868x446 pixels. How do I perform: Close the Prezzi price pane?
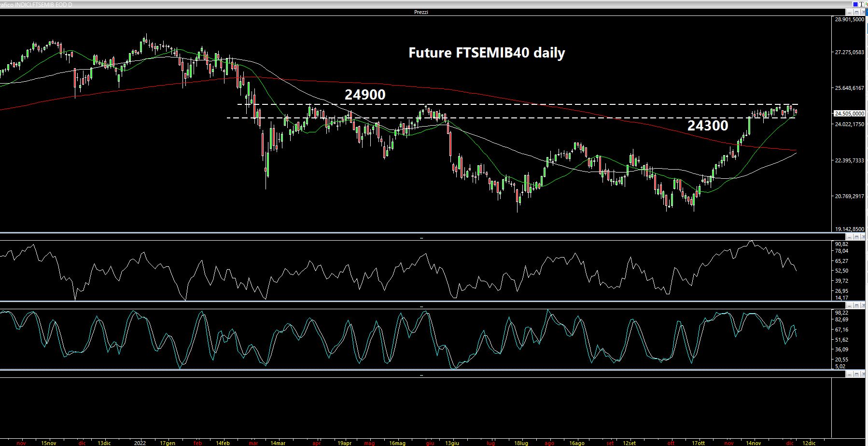863,12
